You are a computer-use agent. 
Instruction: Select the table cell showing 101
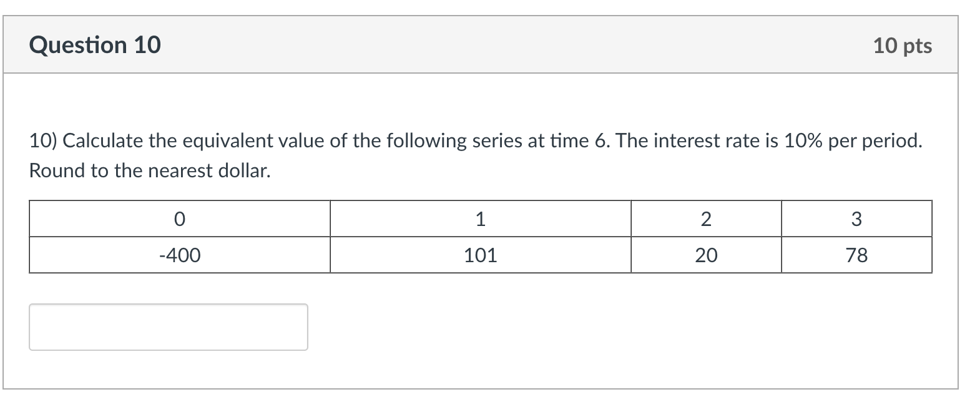[481, 255]
